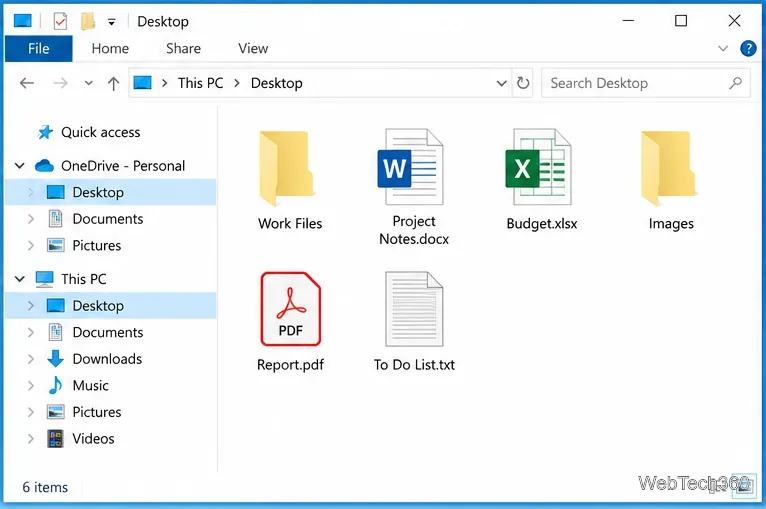Click the 6 items status text
This screenshot has width=766, height=509.
click(45, 487)
